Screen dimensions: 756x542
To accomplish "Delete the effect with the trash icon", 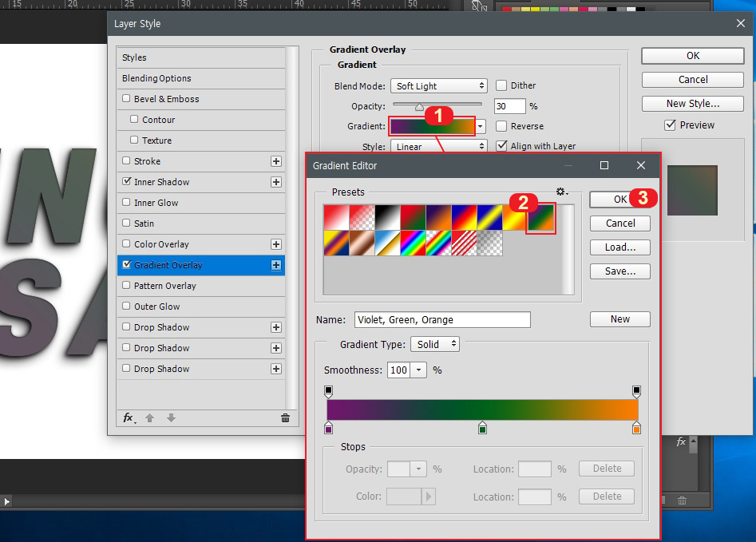I will tap(286, 417).
